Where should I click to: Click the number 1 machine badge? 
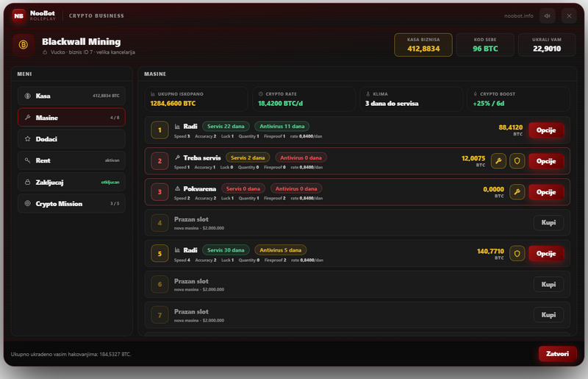click(159, 130)
